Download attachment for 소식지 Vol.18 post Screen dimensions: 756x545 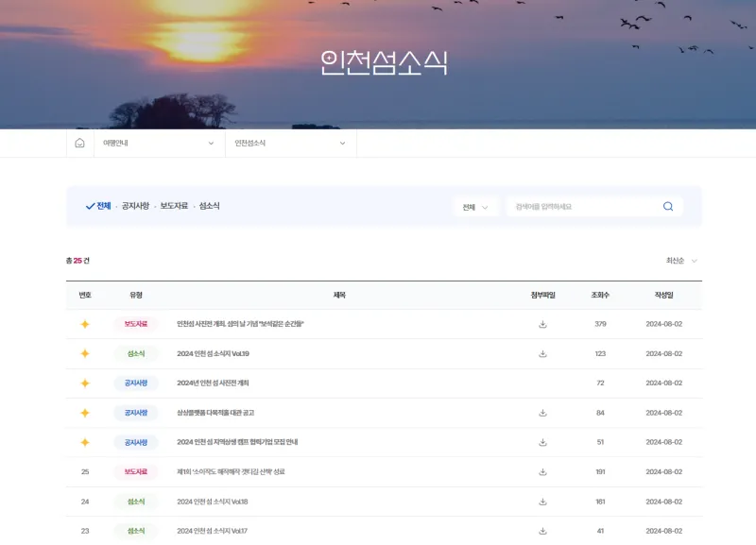(x=542, y=502)
